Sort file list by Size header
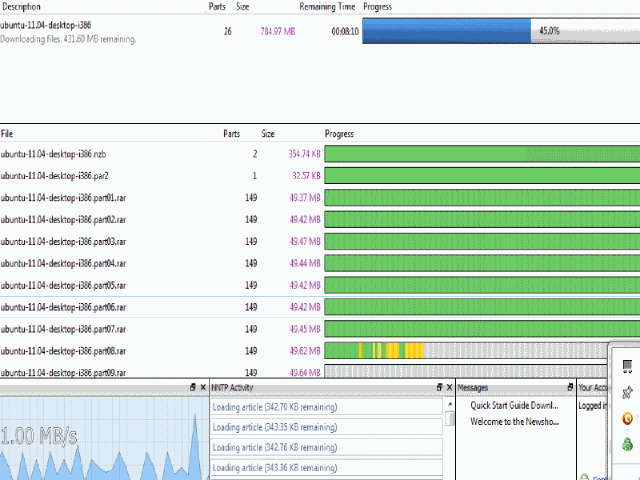 268,134
